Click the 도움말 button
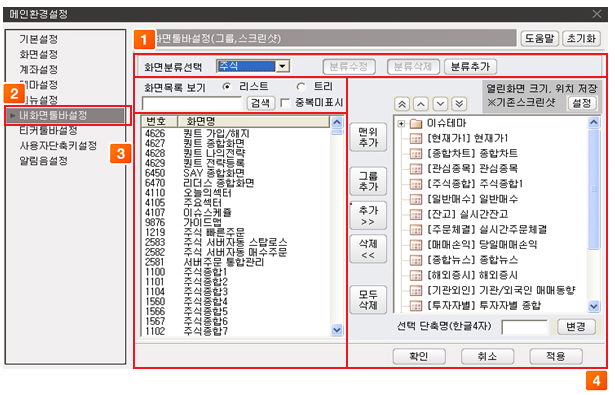This screenshot has width=615, height=395. coord(539,38)
